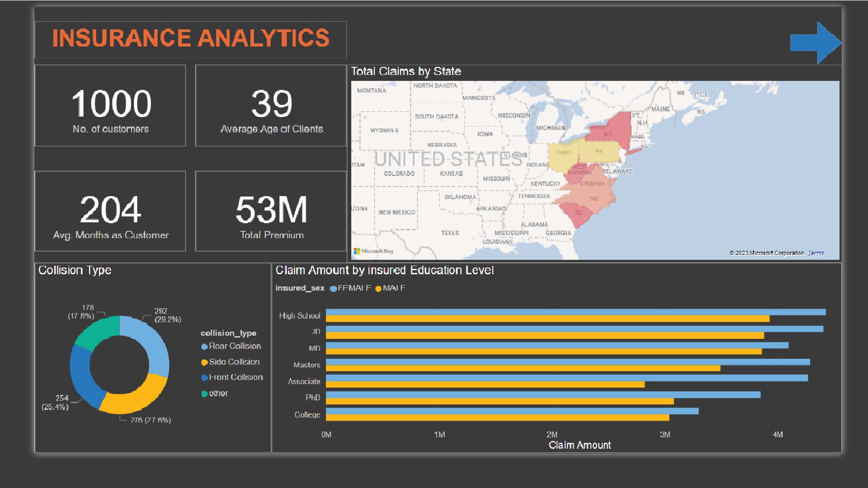This screenshot has height=488, width=868.
Task: Filter by MALE legend marker
Action: (x=378, y=289)
